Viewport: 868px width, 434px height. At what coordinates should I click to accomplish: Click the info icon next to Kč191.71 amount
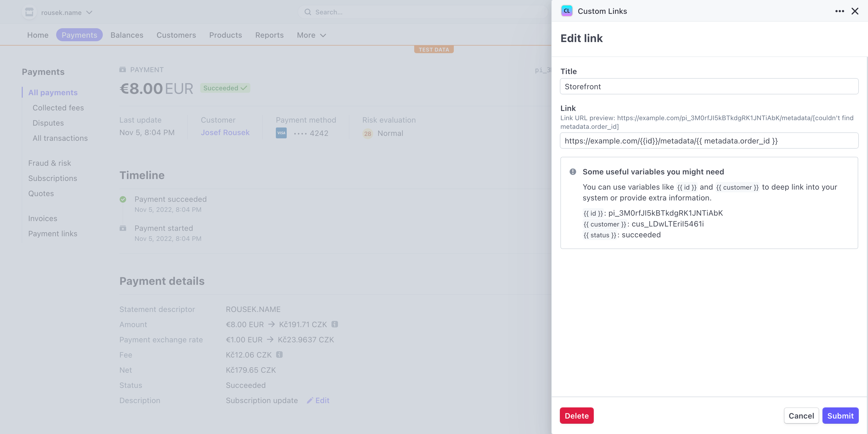tap(335, 324)
